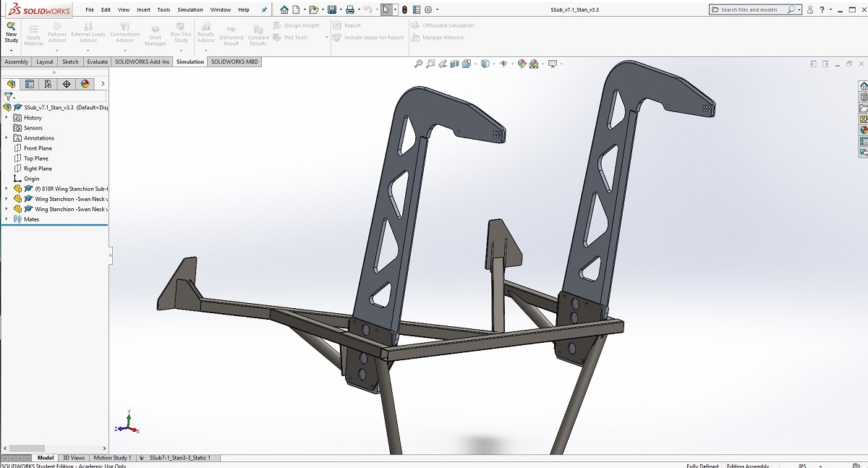Open the View Settings monitor icon

tap(553, 64)
